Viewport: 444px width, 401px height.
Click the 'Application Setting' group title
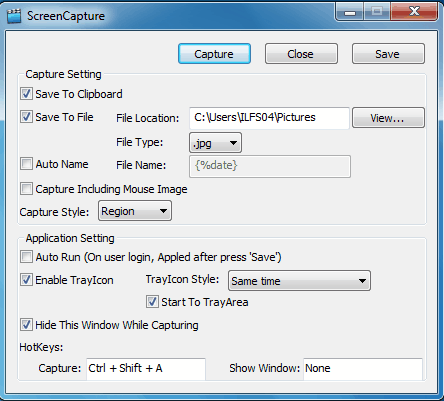[70, 238]
